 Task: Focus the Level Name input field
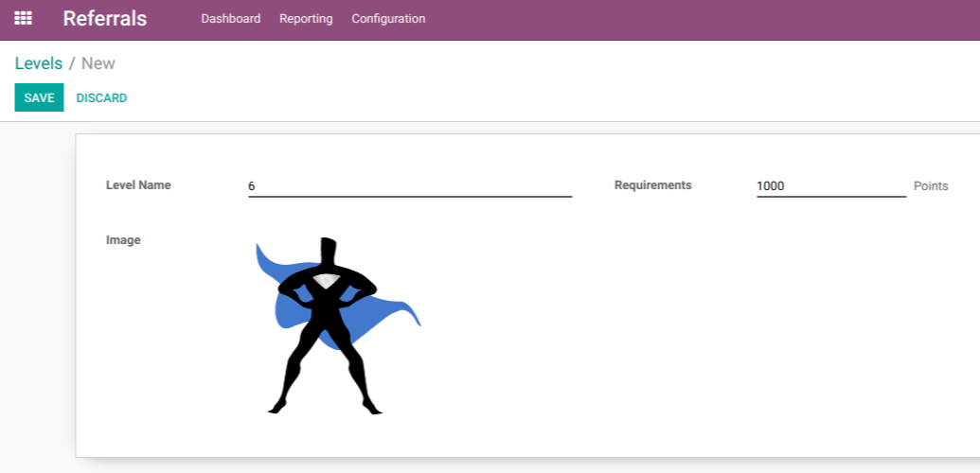(410, 186)
